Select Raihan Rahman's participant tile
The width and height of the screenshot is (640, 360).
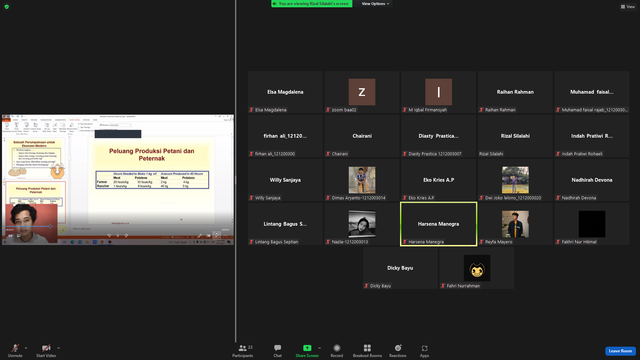pos(515,92)
